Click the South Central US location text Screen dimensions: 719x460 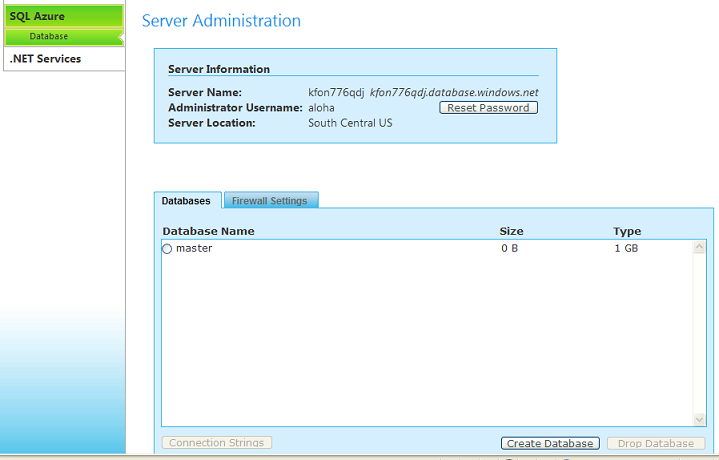coord(350,123)
